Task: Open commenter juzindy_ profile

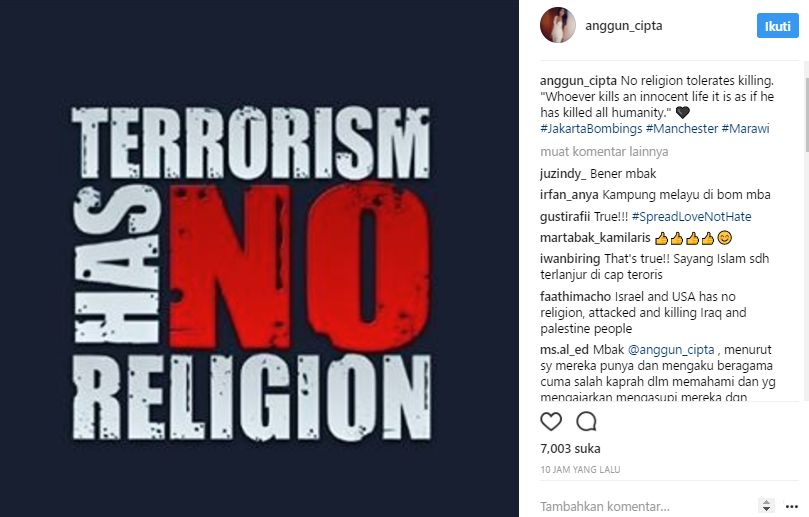Action: coord(563,174)
